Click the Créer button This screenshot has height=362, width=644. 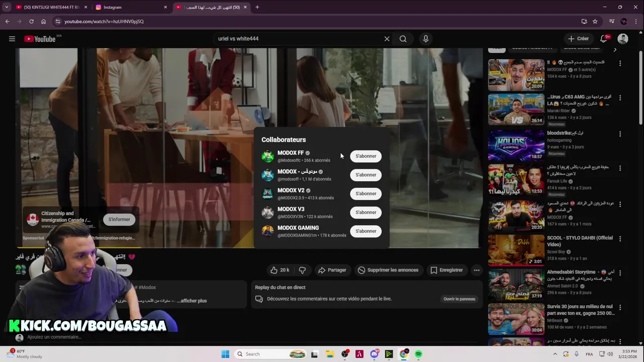pyautogui.click(x=578, y=39)
